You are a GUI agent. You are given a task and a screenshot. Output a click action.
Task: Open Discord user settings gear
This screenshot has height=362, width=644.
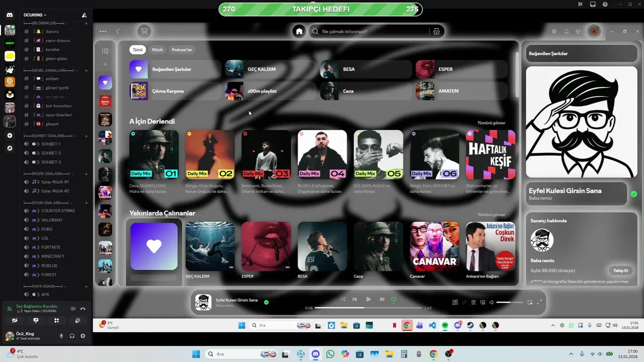coord(83,336)
